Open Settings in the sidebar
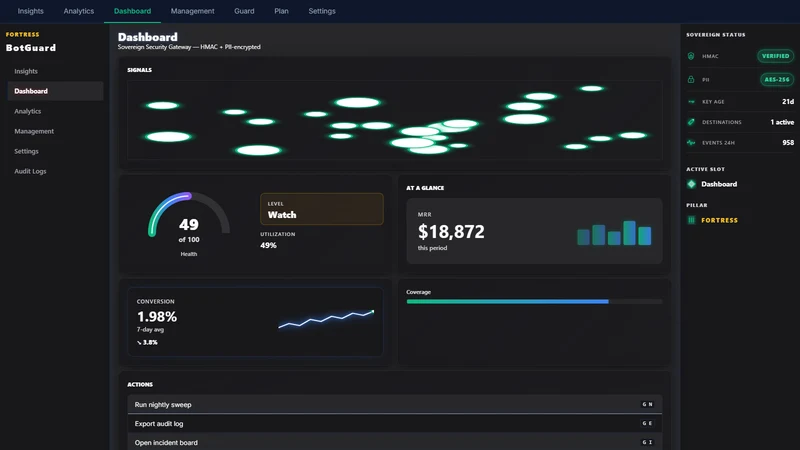Image resolution: width=800 pixels, height=450 pixels. (x=55, y=152)
